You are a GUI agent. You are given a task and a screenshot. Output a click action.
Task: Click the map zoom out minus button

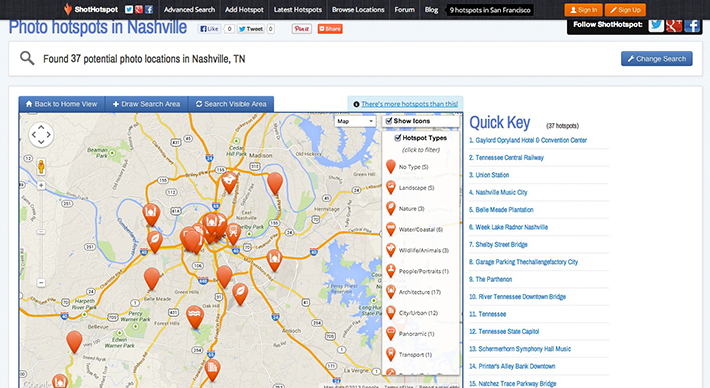(x=41, y=283)
